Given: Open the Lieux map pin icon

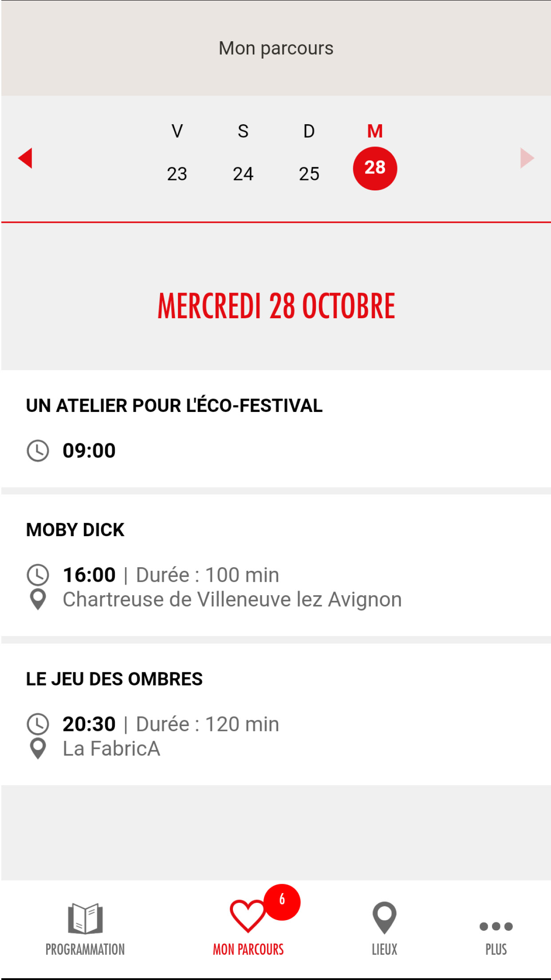Looking at the screenshot, I should pyautogui.click(x=384, y=918).
